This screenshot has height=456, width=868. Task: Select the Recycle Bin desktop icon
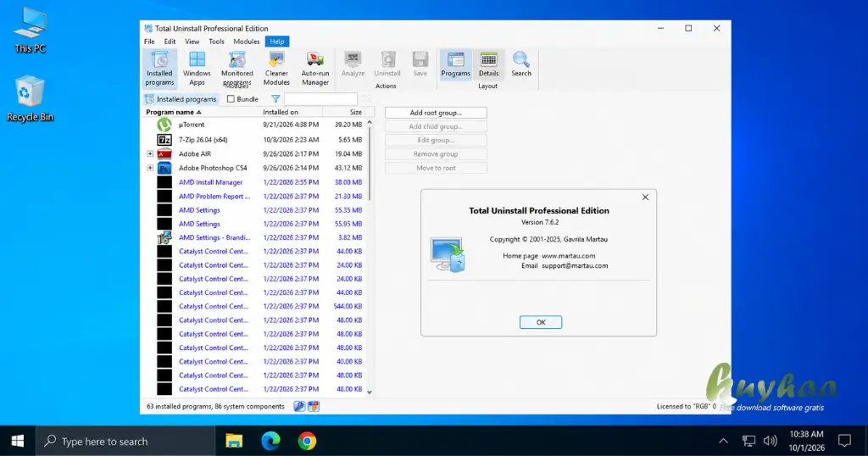(30, 98)
